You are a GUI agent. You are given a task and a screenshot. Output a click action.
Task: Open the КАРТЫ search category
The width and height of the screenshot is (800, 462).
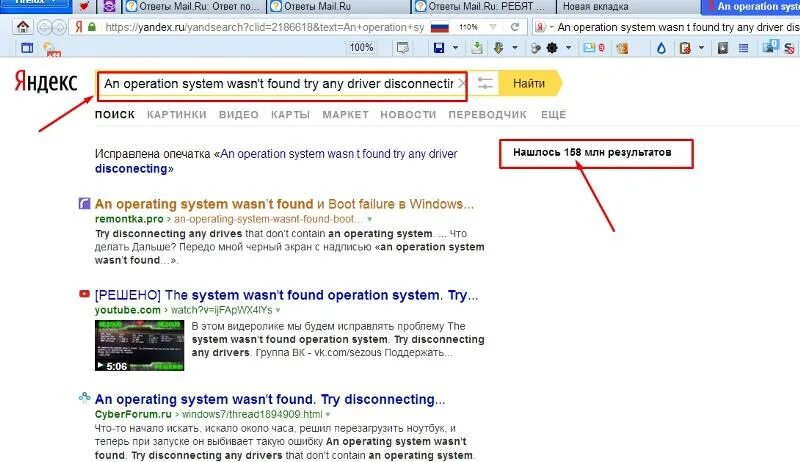[x=290, y=115]
